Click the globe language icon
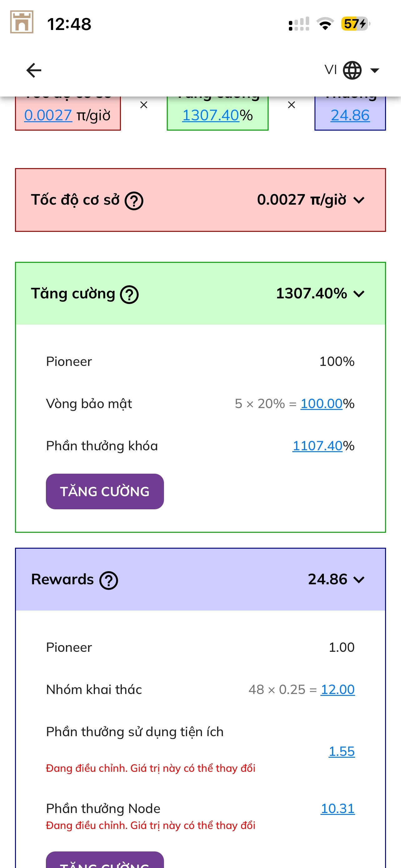Screen dimensions: 401x868 point(352,70)
